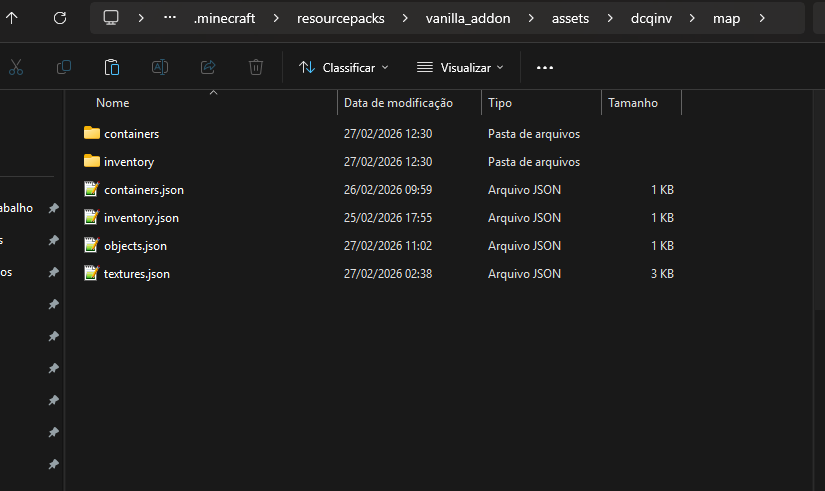Click the Share toolbar icon
Screen dimensions: 825x491
click(x=208, y=67)
